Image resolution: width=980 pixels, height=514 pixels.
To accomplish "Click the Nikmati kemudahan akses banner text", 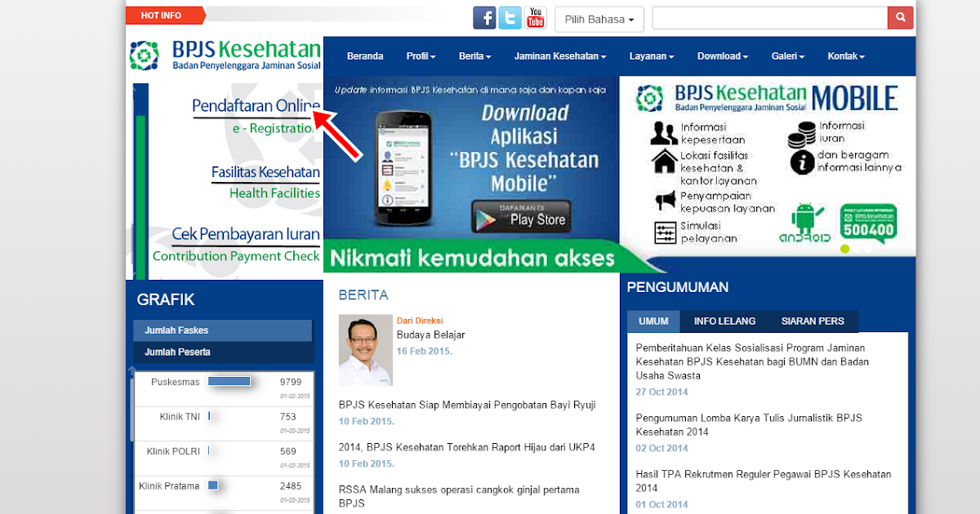I will click(471, 259).
